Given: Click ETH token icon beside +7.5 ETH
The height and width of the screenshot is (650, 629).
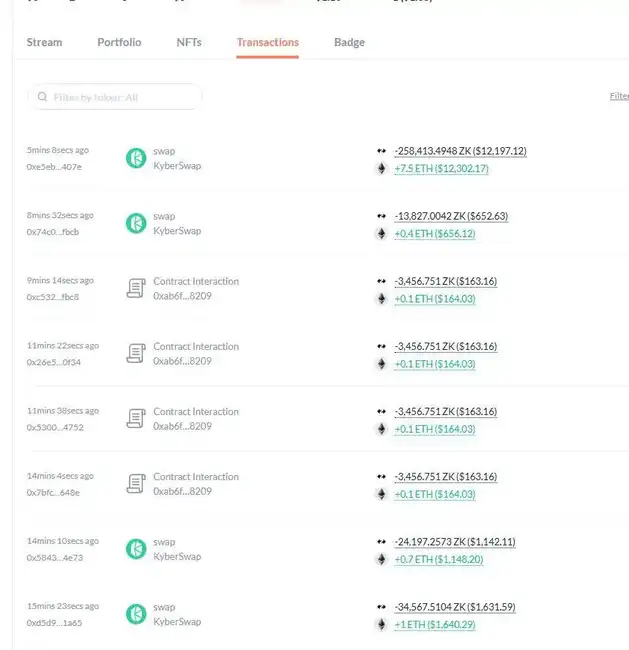Looking at the screenshot, I should click(x=380, y=169).
